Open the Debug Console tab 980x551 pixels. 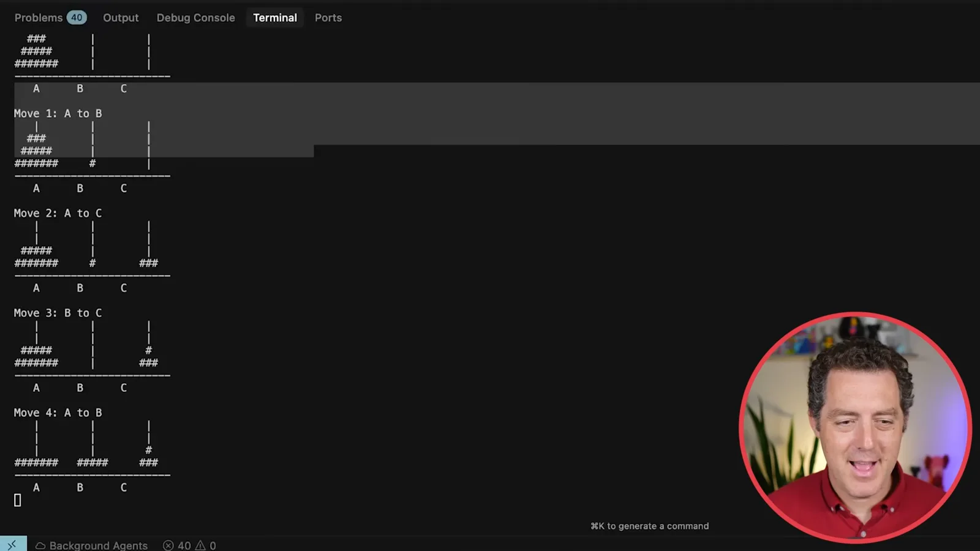195,18
